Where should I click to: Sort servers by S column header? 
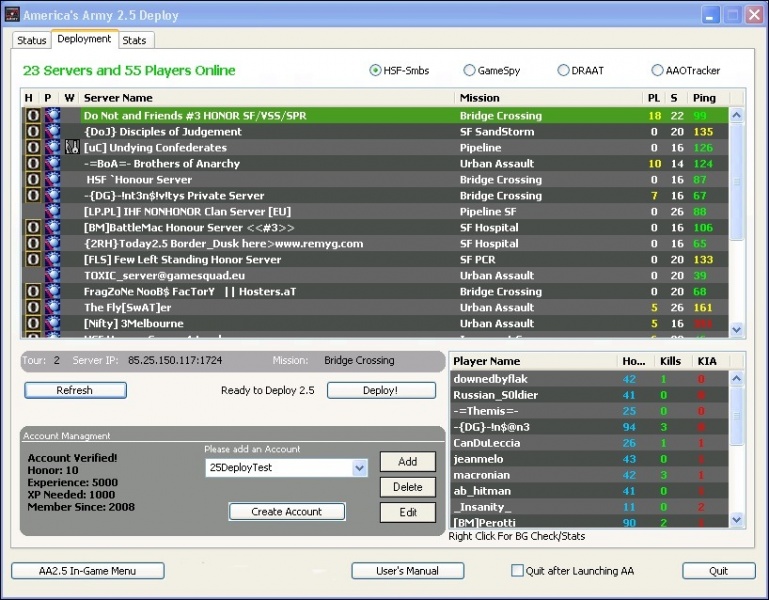point(675,98)
